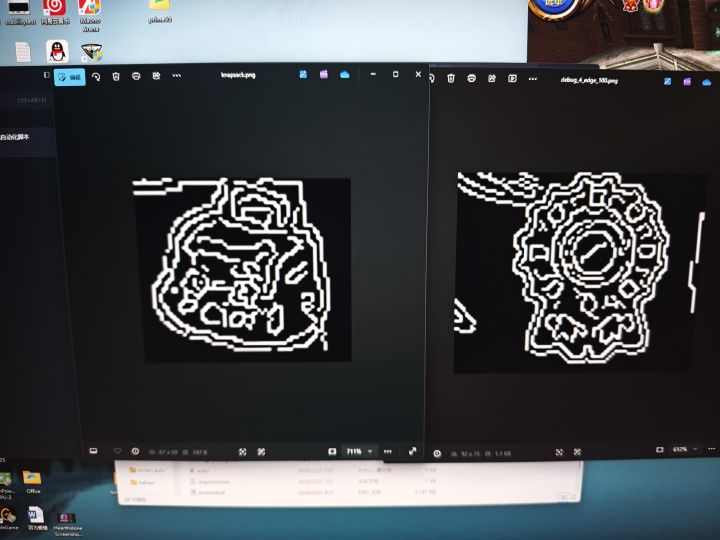Click set-as-background icon in debug_4_edge_100.png window
This screenshot has width=720, height=540.
492,79
